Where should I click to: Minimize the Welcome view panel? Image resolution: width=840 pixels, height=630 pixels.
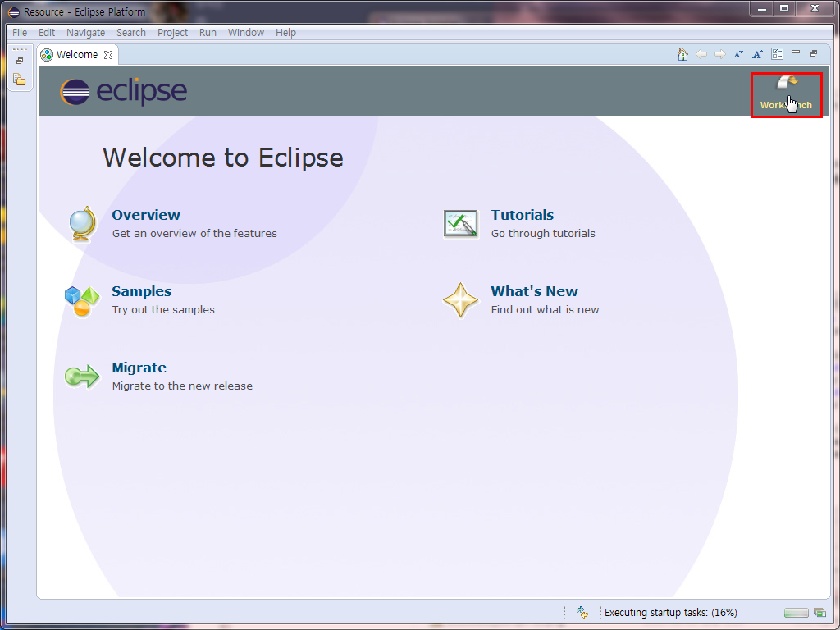coord(796,52)
